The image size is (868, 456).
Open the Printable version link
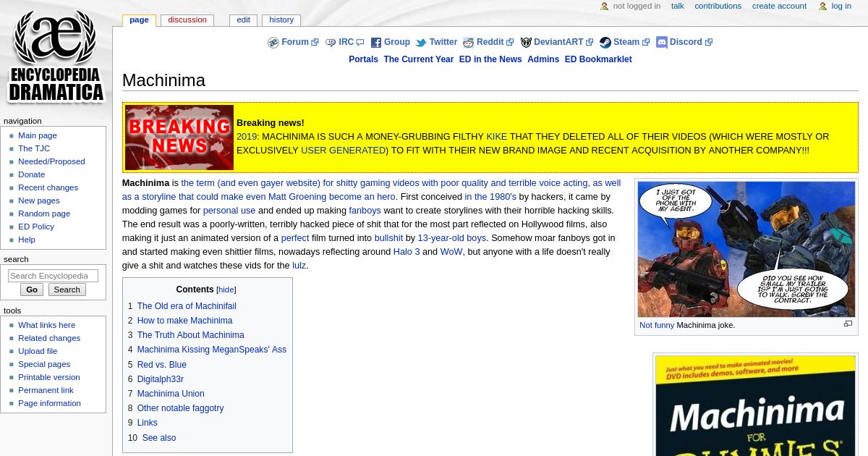coord(49,377)
